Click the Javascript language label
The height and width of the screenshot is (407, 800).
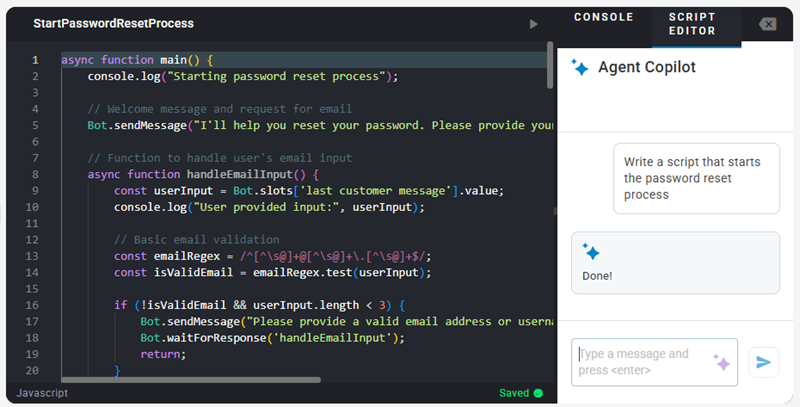click(x=42, y=393)
